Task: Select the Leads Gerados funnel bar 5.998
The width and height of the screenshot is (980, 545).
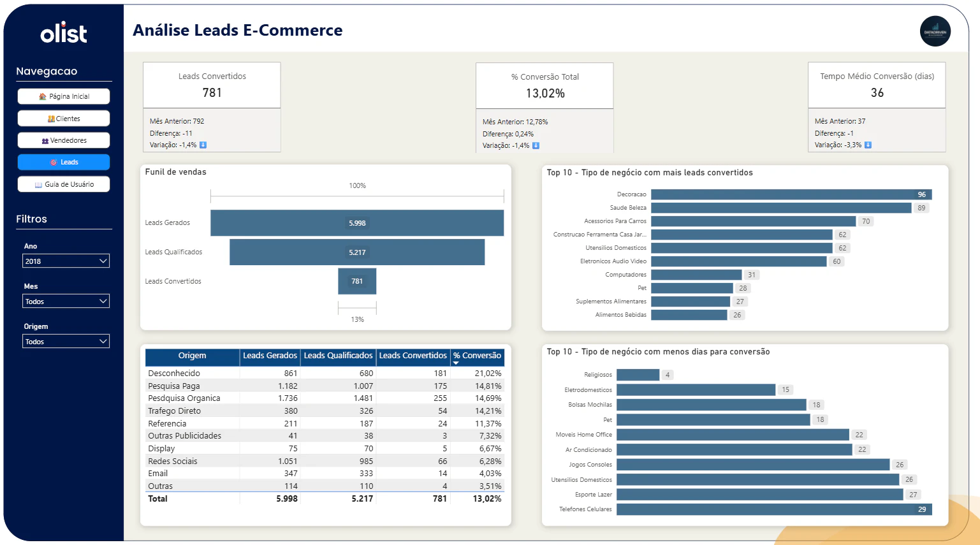Action: click(x=357, y=223)
